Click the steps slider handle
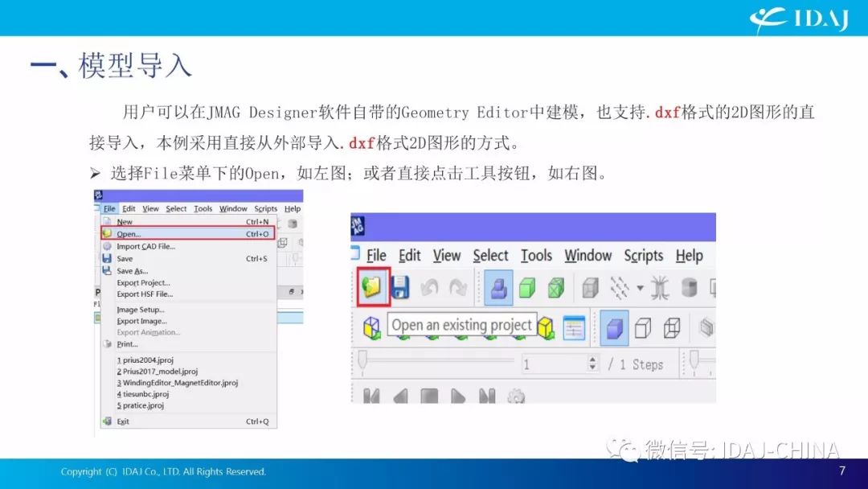 tap(362, 360)
